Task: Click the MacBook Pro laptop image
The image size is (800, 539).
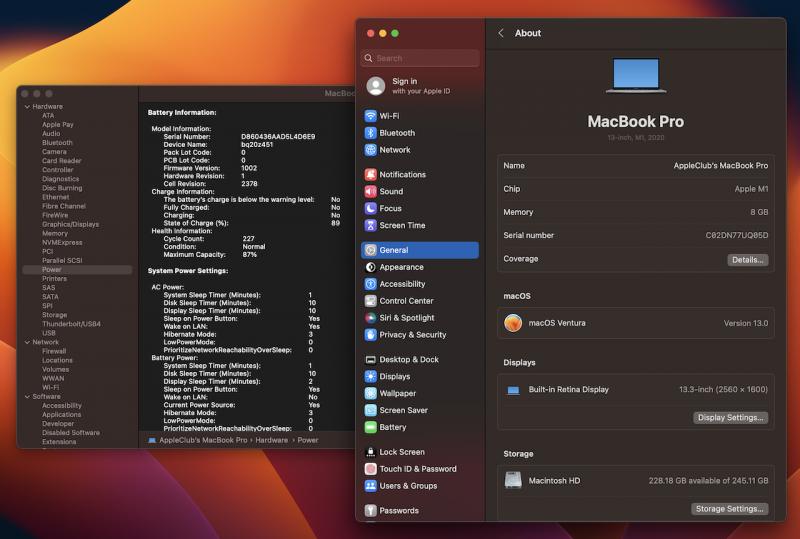Action: [x=636, y=76]
